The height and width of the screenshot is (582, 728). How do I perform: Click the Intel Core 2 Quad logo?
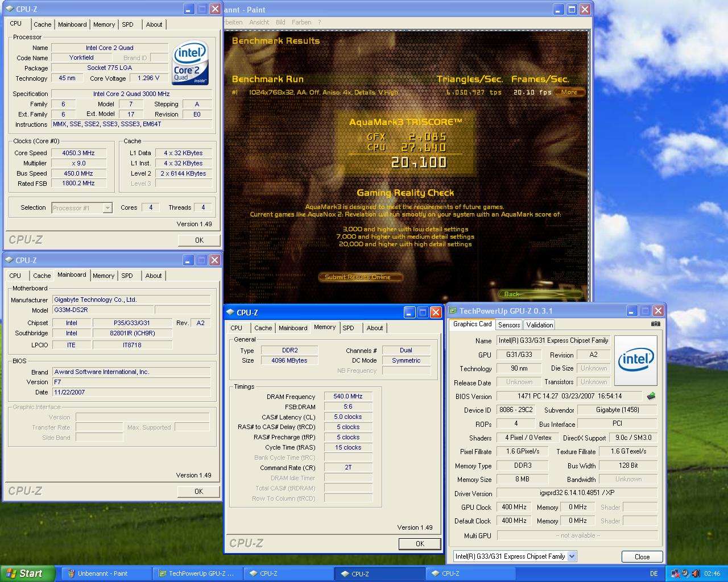(191, 62)
